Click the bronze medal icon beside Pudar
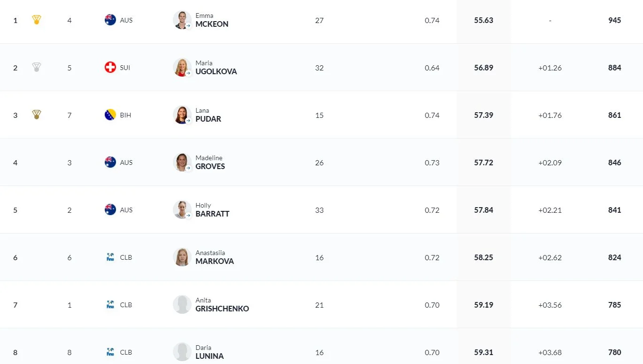643x364 pixels. tap(37, 115)
